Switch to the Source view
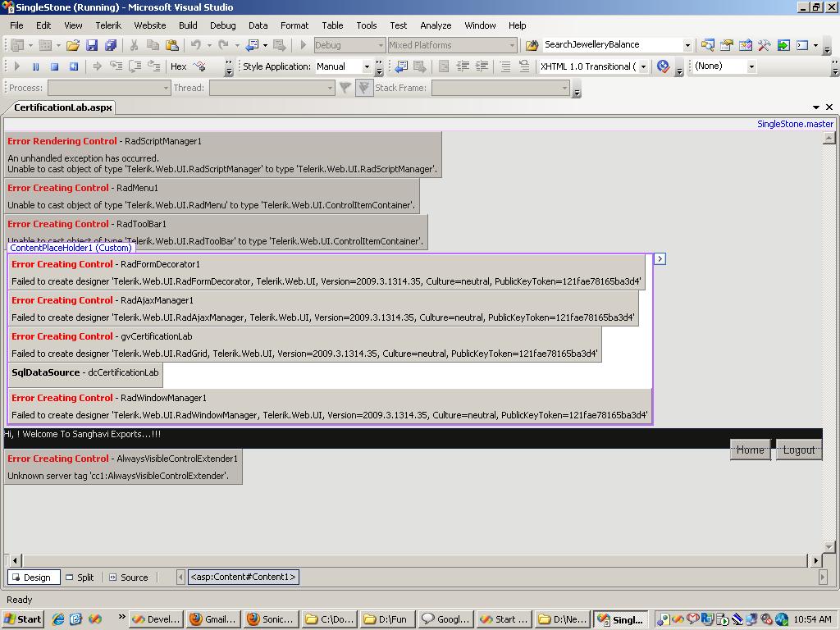This screenshot has width=840, height=630. pos(128,577)
